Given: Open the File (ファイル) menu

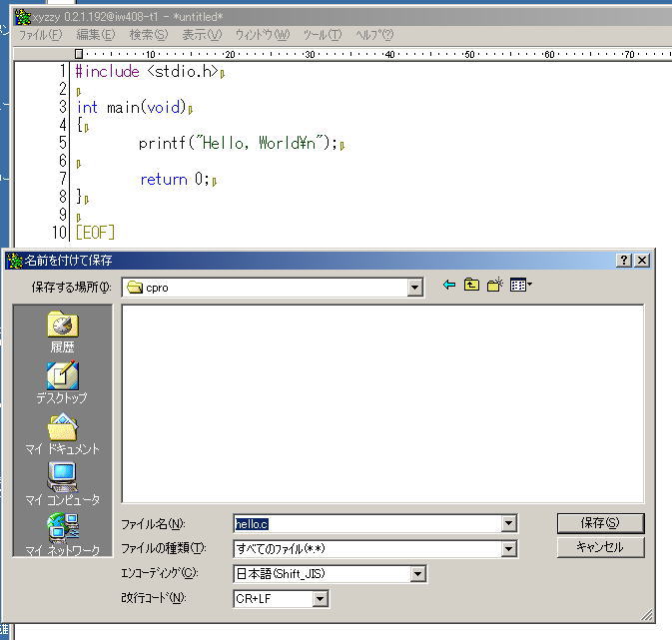Looking at the screenshot, I should (x=40, y=35).
